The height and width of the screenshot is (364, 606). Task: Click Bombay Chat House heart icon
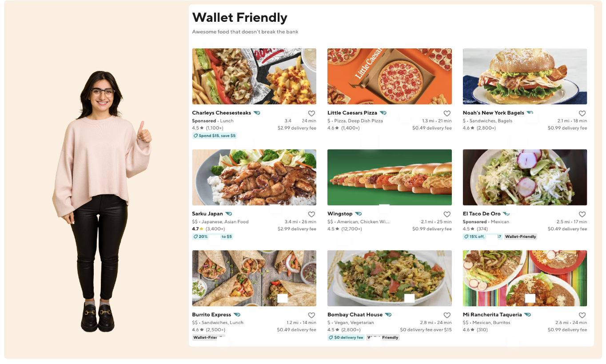447,315
